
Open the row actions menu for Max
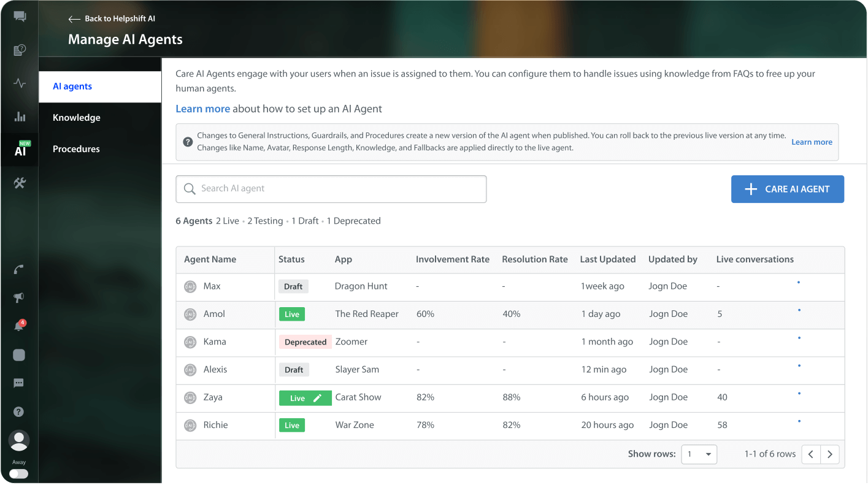799,283
